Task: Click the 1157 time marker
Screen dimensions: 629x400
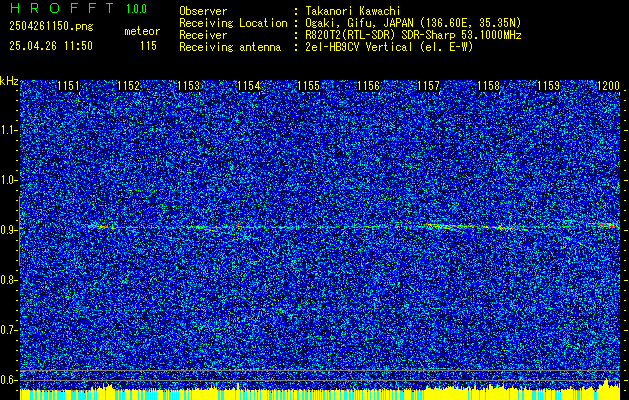Action: coord(428,86)
